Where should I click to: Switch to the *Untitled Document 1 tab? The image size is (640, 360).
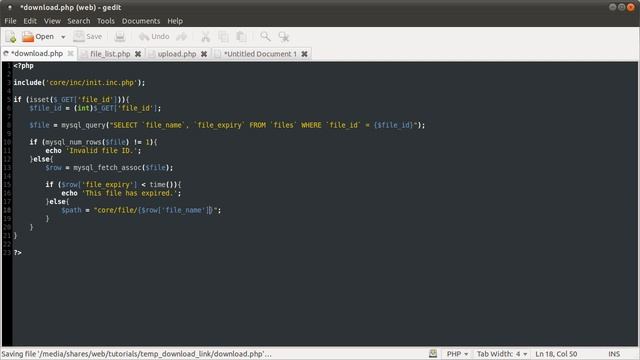tap(260, 54)
